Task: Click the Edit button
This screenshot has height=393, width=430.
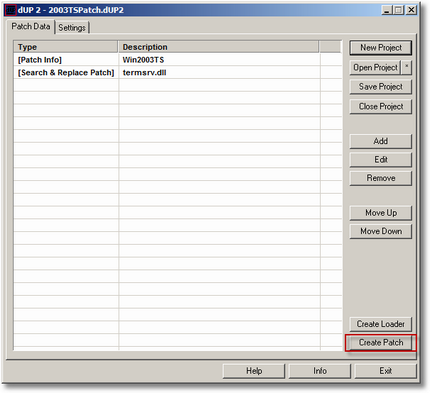Action: click(381, 160)
